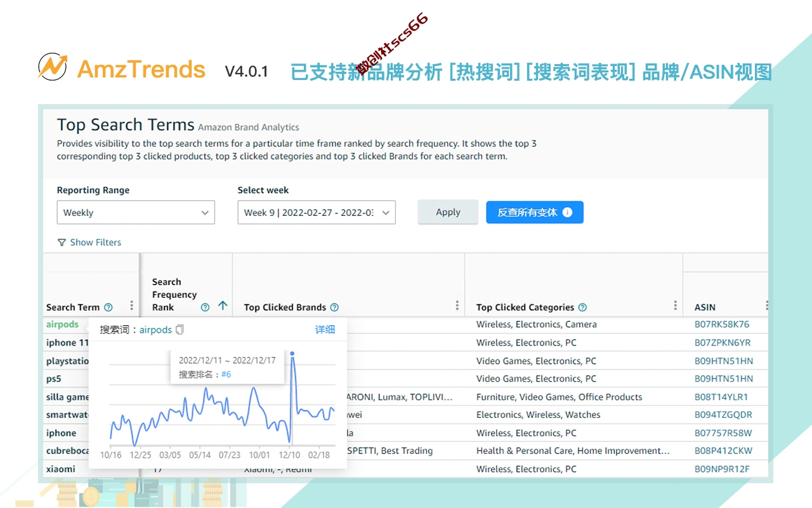Screen dimensions: 812x508
Task: Click airpods link in popup title
Action: [155, 330]
